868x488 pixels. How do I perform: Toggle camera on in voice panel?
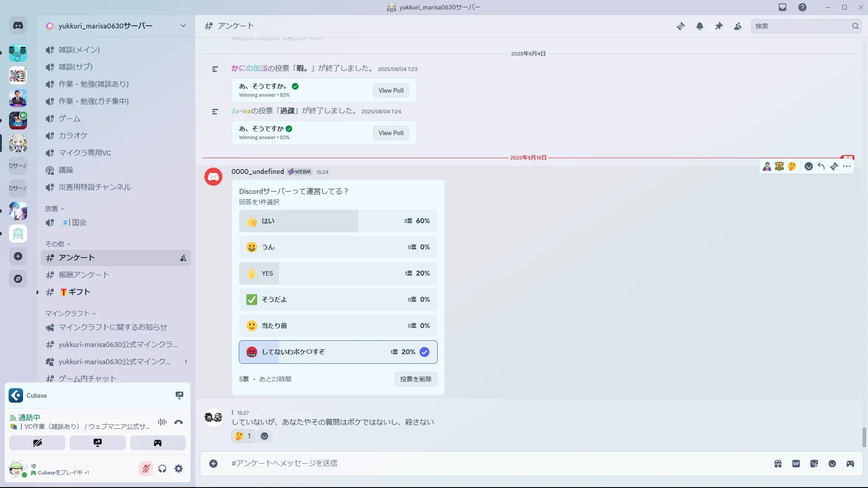(x=37, y=443)
